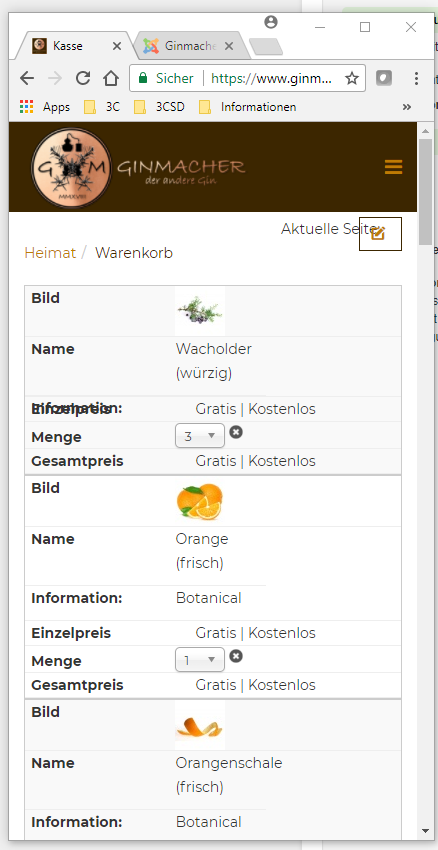
Task: Expand hidden bookmarks with the chevron
Action: 407,107
